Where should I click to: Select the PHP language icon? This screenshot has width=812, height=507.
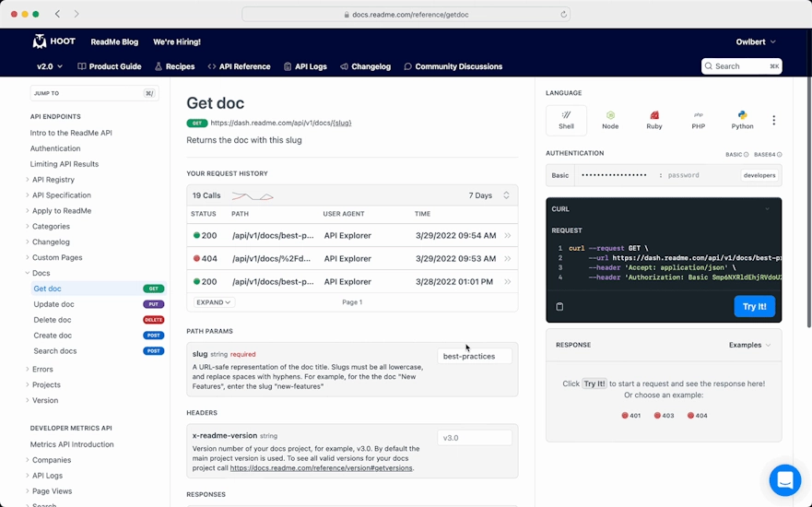698,120
